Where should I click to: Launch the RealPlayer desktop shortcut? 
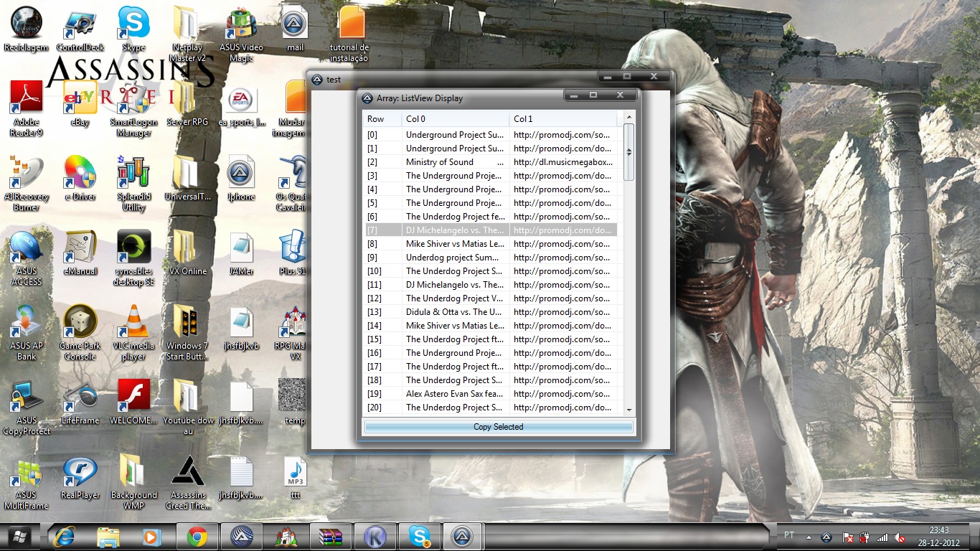coord(80,476)
